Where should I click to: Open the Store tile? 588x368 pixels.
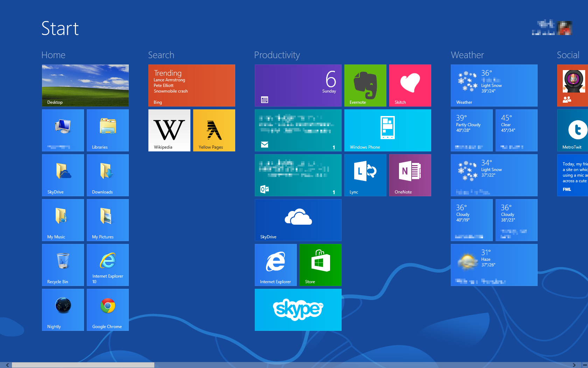click(321, 265)
